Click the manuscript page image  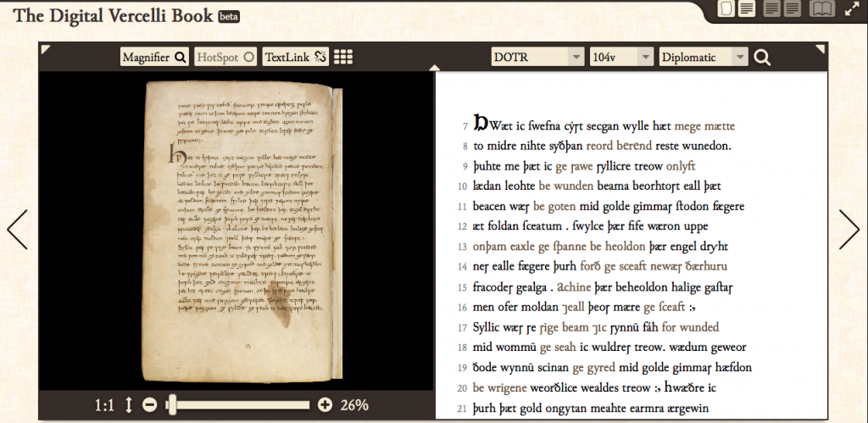click(243, 231)
